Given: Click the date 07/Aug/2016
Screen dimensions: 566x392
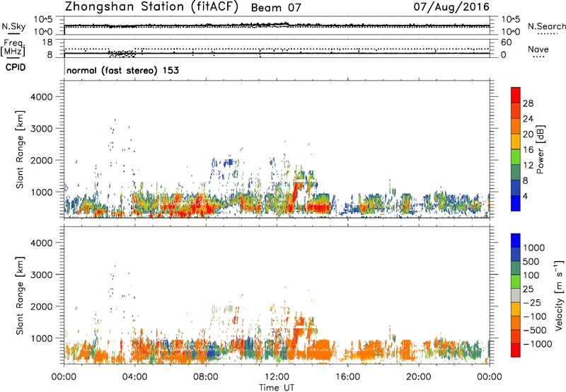Looking at the screenshot, I should (x=451, y=7).
